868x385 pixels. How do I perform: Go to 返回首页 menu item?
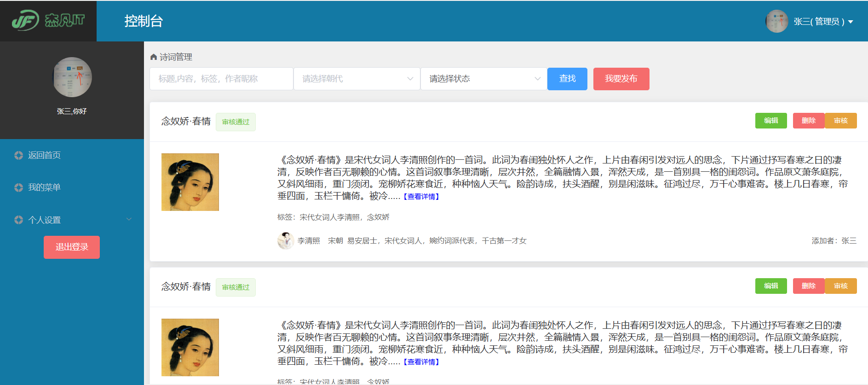72,155
